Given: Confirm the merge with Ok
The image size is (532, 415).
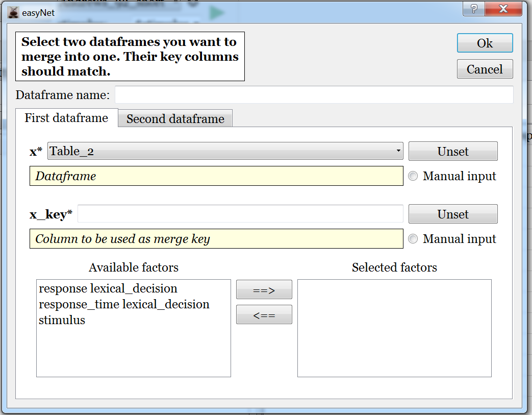Looking at the screenshot, I should (485, 43).
